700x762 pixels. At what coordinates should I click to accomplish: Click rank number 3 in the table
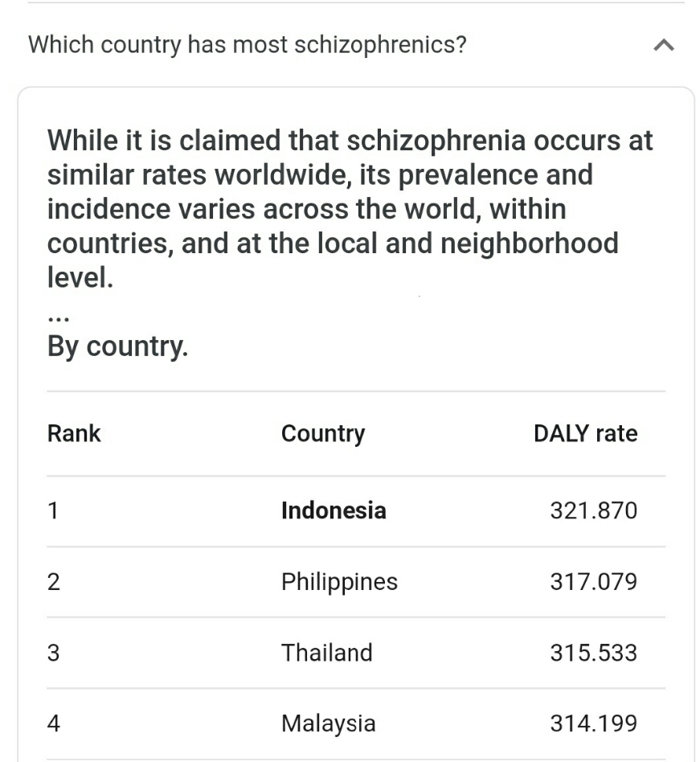click(53, 652)
